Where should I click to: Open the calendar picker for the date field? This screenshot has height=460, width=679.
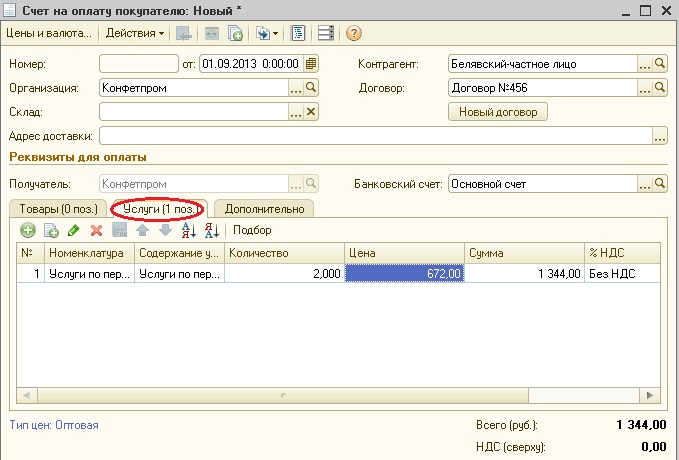pyautogui.click(x=310, y=64)
